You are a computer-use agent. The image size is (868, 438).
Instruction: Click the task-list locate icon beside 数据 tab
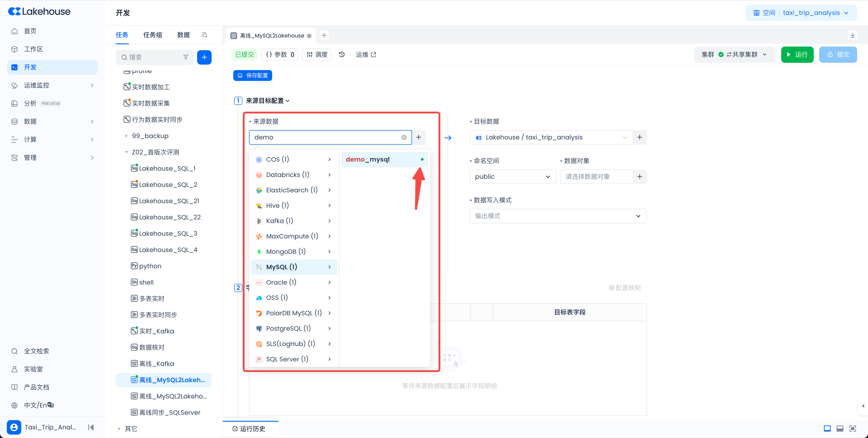204,35
